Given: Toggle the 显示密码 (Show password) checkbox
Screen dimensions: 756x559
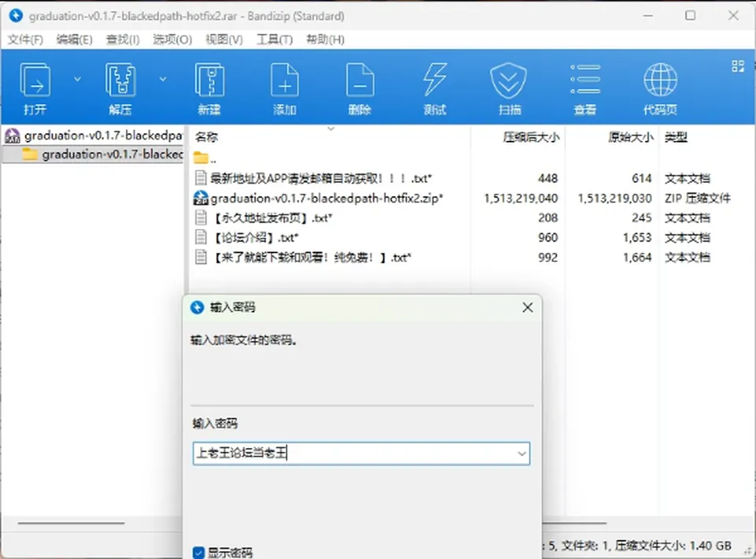Looking at the screenshot, I should 198,552.
